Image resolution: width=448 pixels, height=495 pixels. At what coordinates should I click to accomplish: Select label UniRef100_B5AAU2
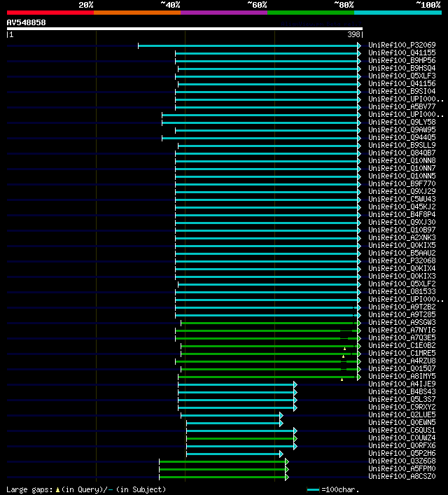click(x=402, y=253)
